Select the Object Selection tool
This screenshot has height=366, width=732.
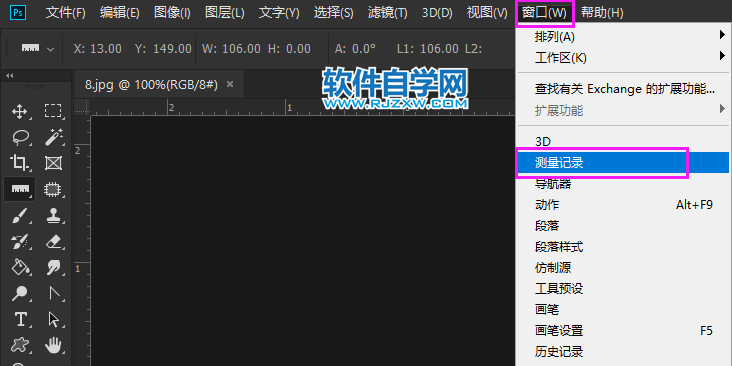pyautogui.click(x=53, y=189)
